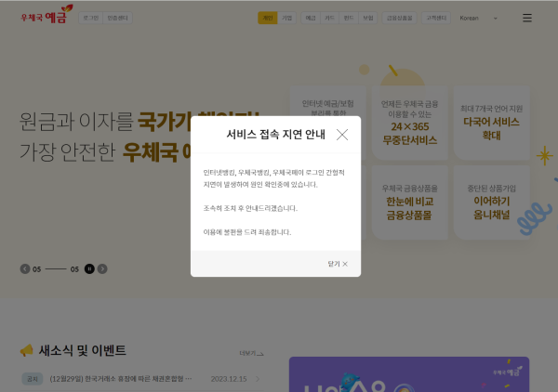558x392 pixels.
Task: Open the 인증센터 button
Action: pyautogui.click(x=117, y=18)
